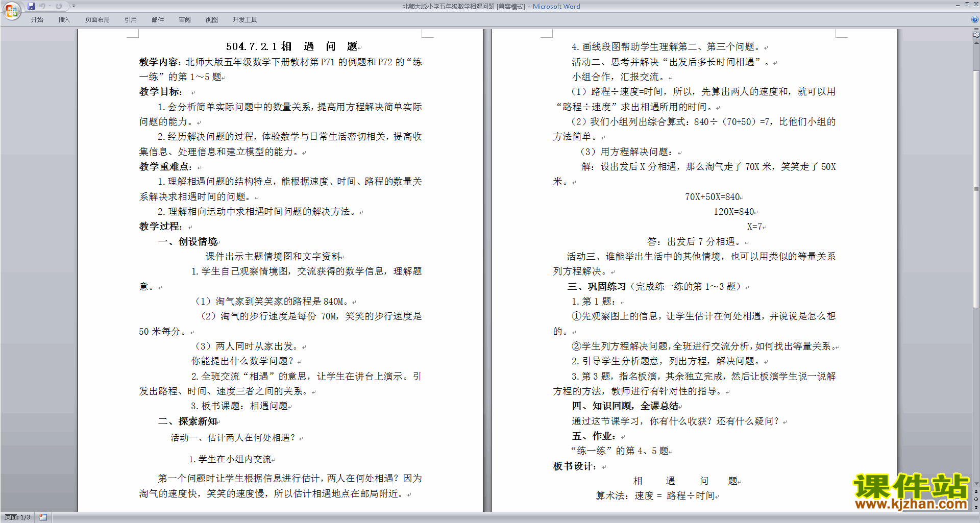Screen dimensions: 980x523
Task: Click the macro recording icon in status bar
Action: 43,517
